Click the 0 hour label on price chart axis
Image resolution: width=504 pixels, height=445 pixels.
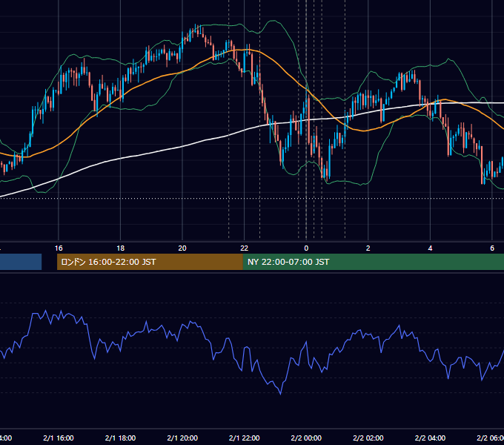point(306,248)
